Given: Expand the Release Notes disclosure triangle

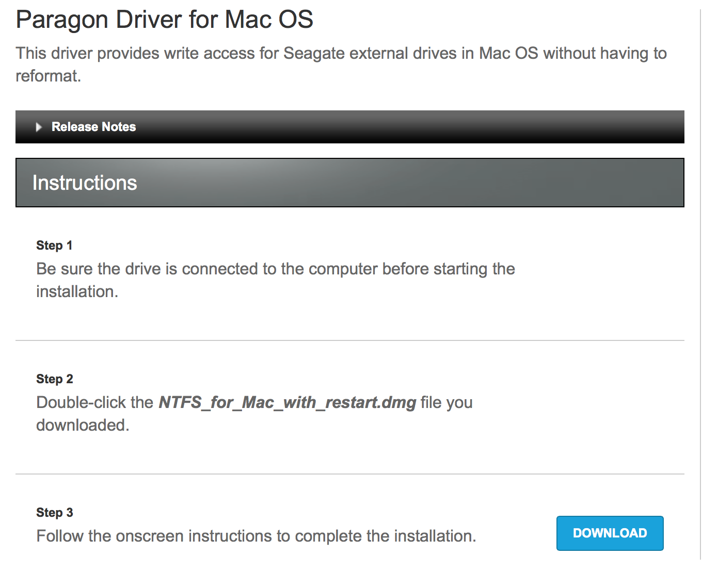Looking at the screenshot, I should (39, 127).
